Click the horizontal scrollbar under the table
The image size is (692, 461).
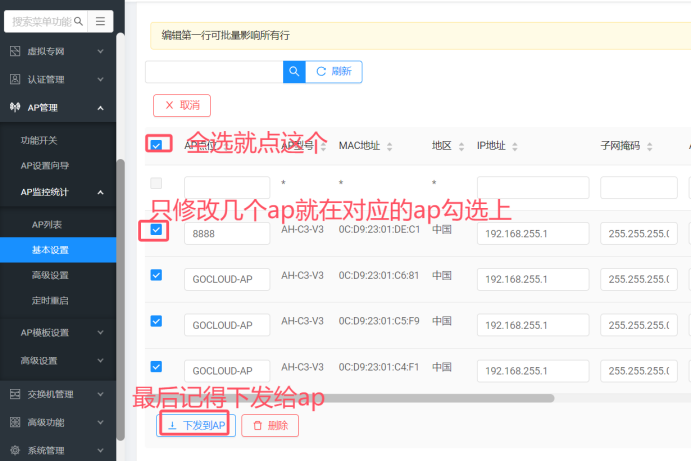point(350,398)
